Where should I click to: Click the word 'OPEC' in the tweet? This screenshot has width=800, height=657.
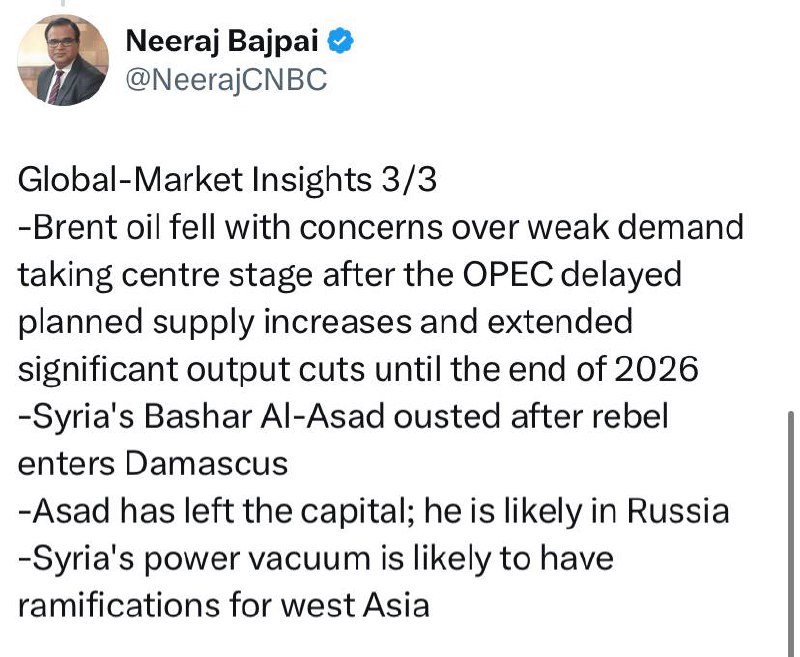click(507, 275)
